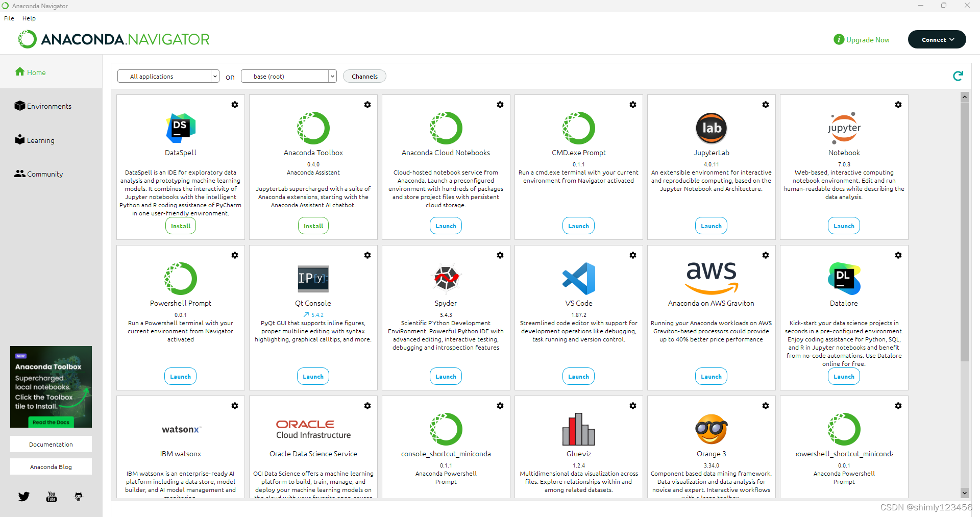Open gear options for JupyterLab tile

tap(766, 105)
